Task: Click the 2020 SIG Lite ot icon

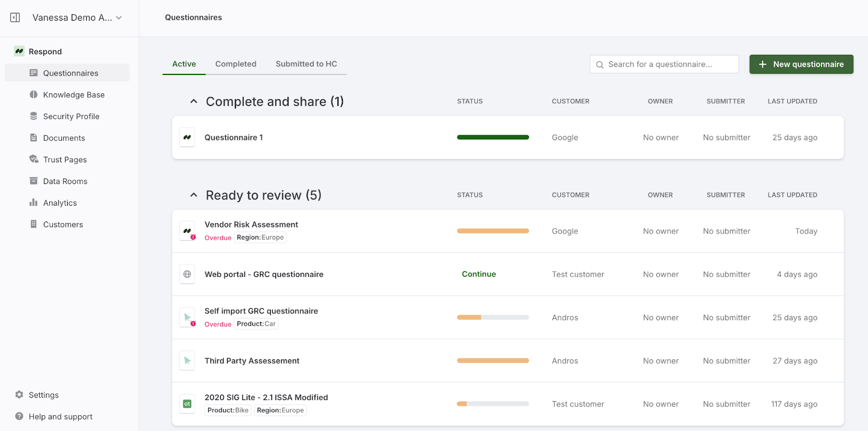Action: click(x=187, y=404)
